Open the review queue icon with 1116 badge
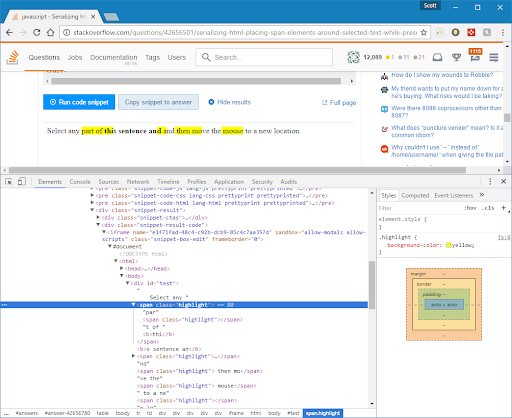Image resolution: width=512 pixels, height=418 pixels. (475, 56)
